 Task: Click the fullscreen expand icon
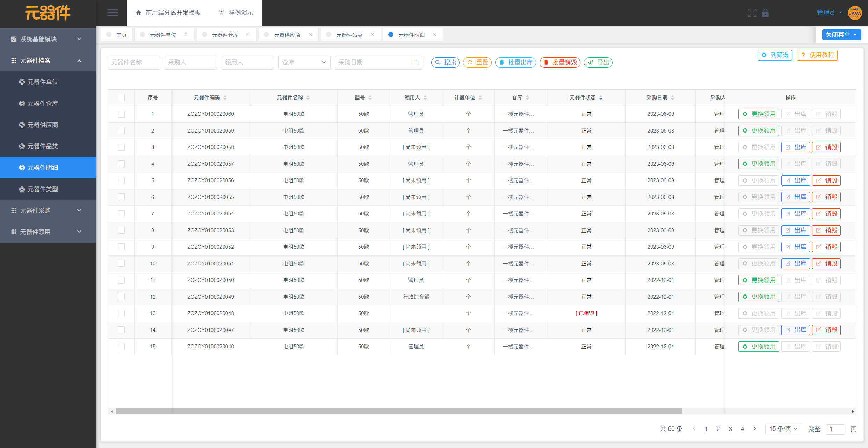[x=752, y=13]
